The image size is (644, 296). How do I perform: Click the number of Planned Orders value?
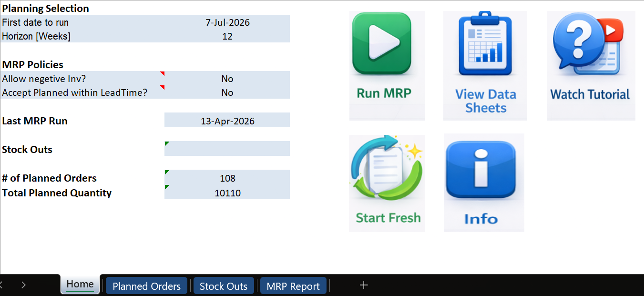click(227, 178)
